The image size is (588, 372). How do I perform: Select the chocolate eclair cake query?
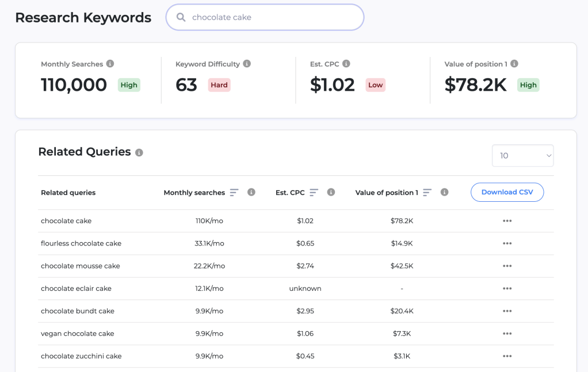pyautogui.click(x=76, y=289)
